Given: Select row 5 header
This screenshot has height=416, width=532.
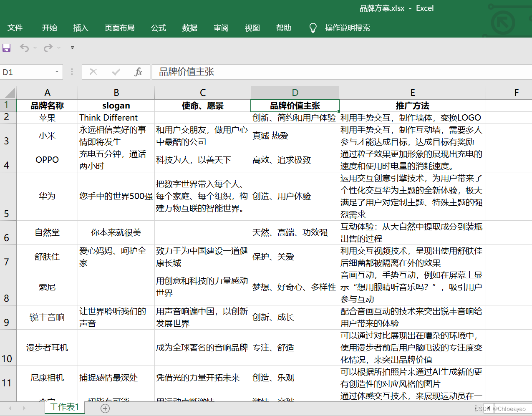Looking at the screenshot, I should pos(8,196).
